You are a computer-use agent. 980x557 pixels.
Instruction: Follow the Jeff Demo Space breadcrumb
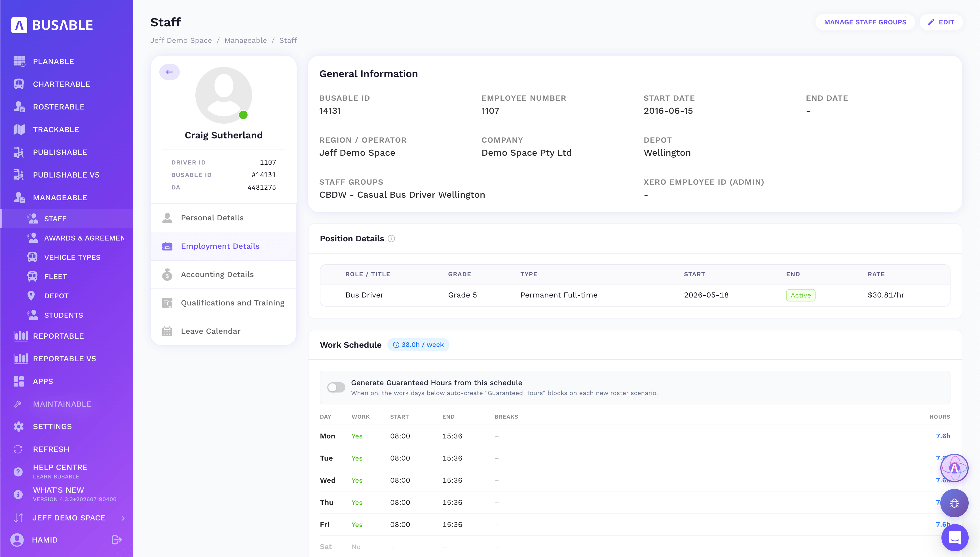click(x=181, y=40)
